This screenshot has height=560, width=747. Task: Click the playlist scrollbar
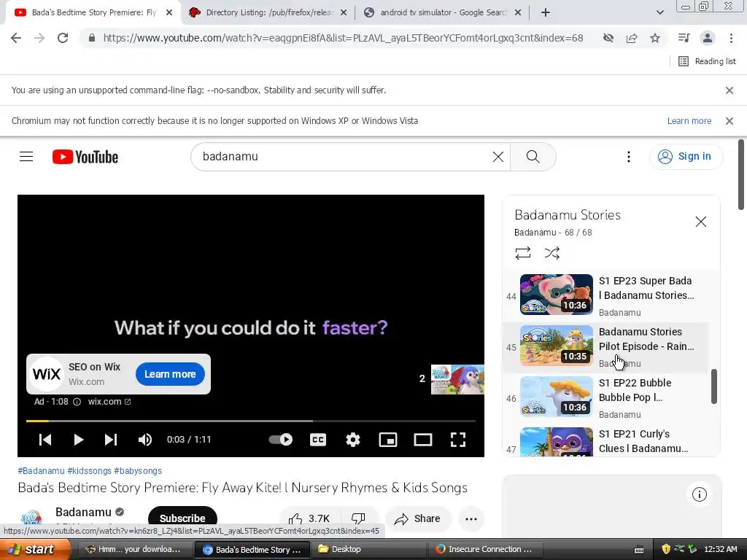point(713,386)
